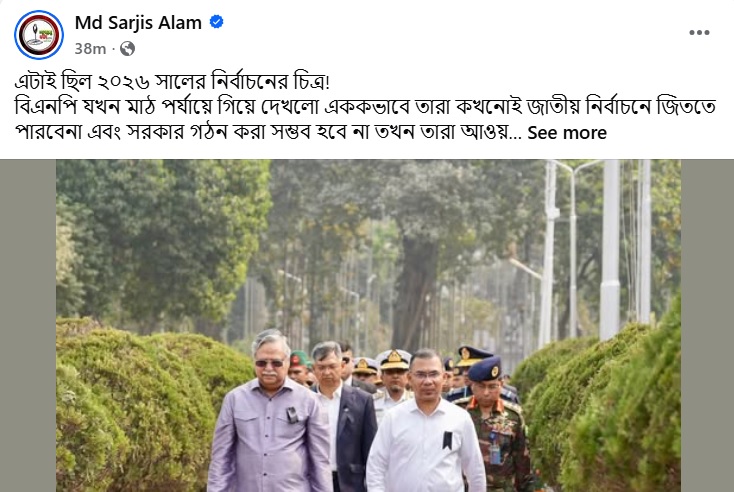Click the gray margin left of photo

click(x=28, y=326)
